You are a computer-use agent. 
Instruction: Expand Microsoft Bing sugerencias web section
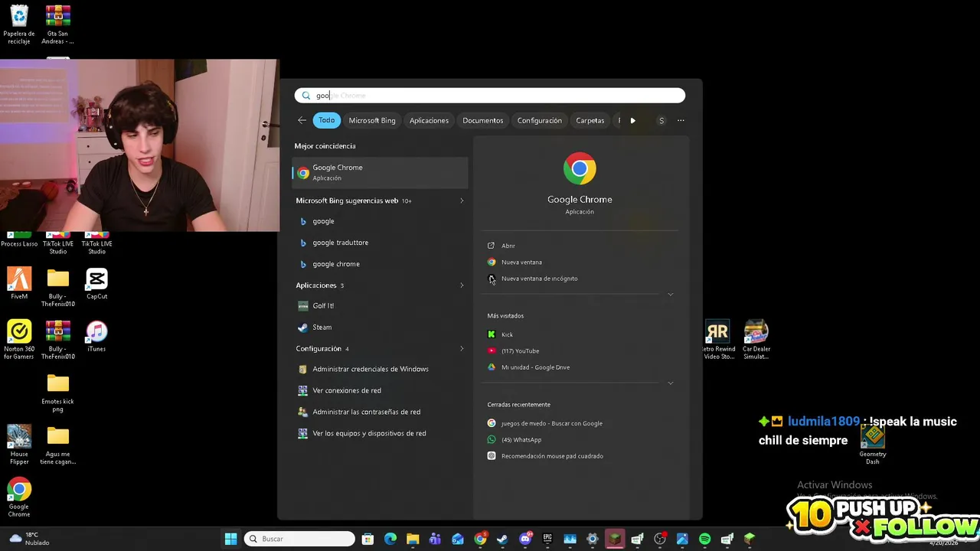(x=462, y=201)
